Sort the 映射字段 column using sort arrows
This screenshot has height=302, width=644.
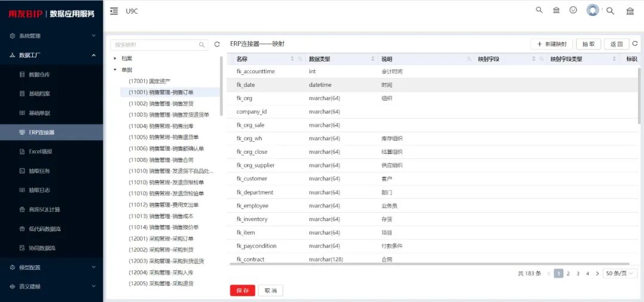click(x=534, y=59)
